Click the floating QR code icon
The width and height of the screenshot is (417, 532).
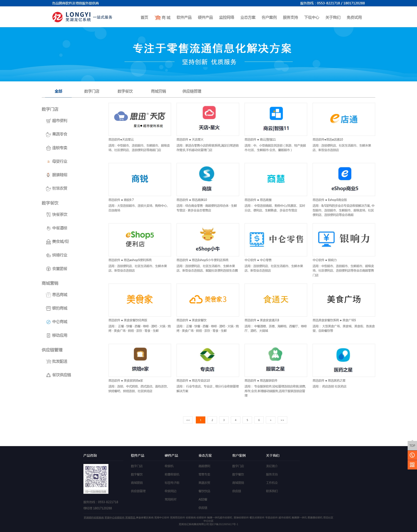(x=412, y=465)
